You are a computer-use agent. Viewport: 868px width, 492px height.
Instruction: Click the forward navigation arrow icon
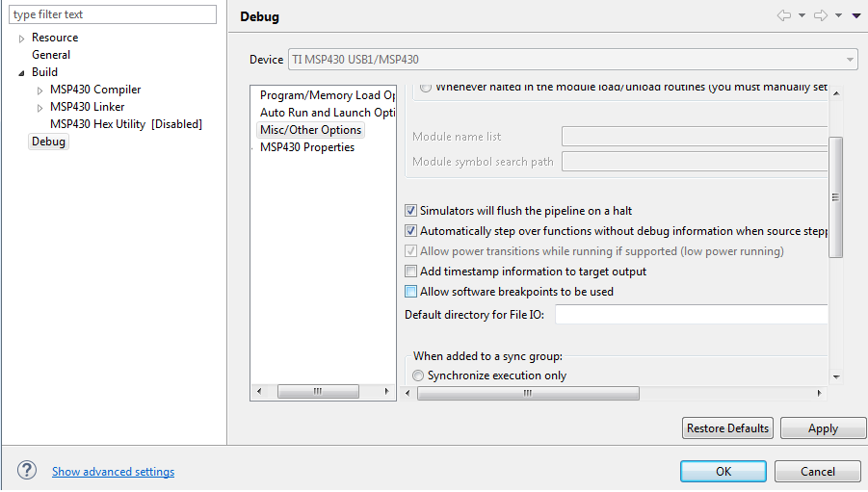821,15
